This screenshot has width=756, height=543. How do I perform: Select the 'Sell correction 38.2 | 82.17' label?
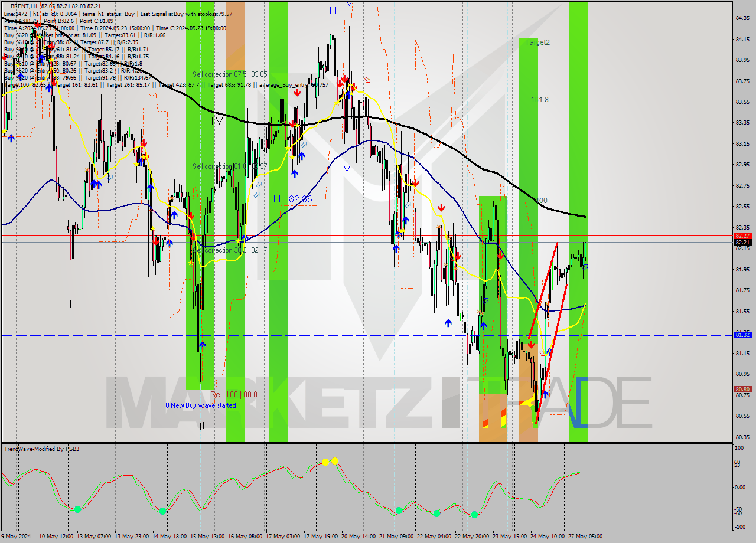coord(230,250)
